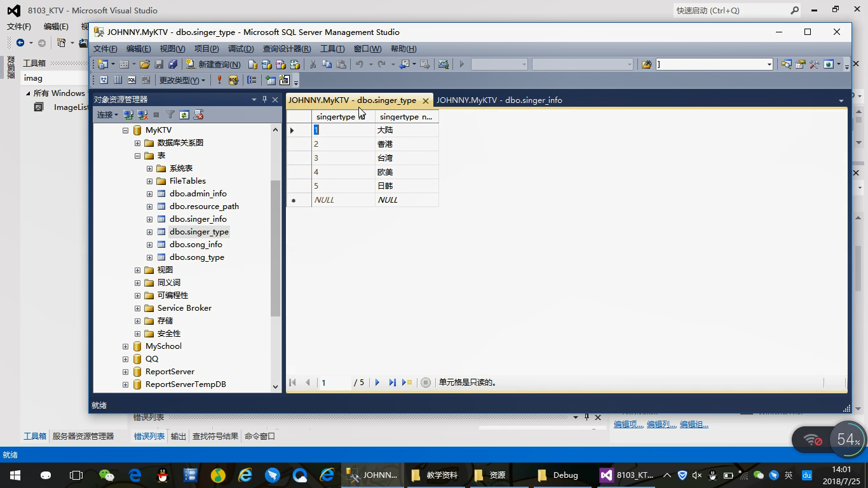Click the 编辑项... link in Visual Studio

click(628, 424)
